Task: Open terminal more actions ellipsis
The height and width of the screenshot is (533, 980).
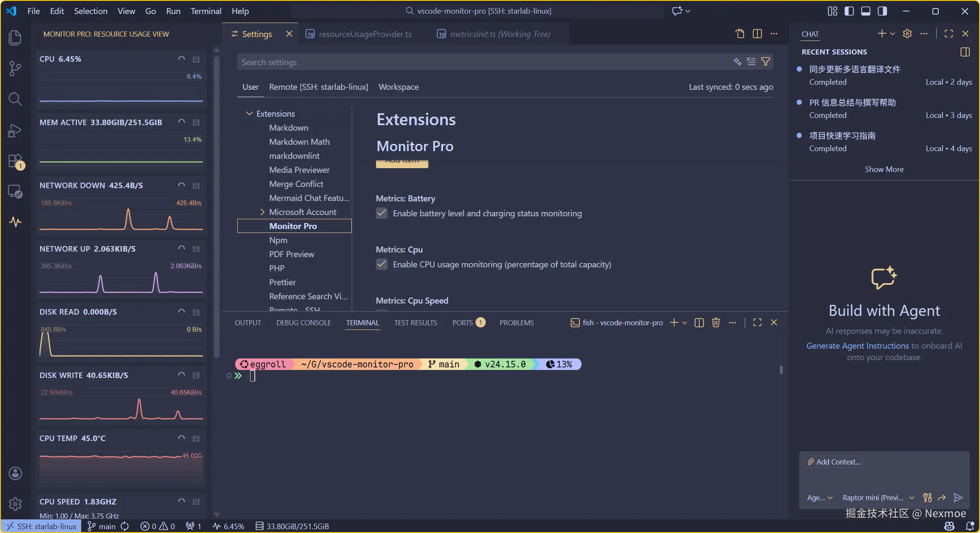Action: click(732, 323)
